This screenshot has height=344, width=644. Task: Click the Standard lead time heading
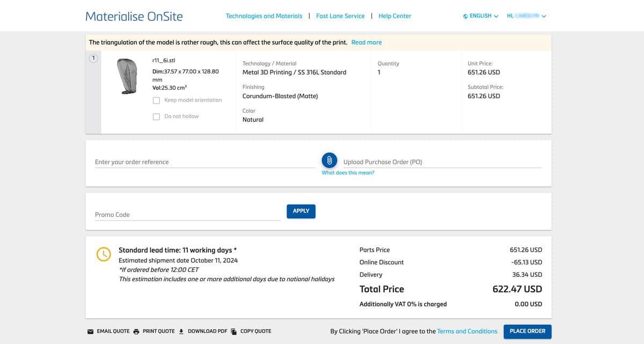click(x=178, y=250)
